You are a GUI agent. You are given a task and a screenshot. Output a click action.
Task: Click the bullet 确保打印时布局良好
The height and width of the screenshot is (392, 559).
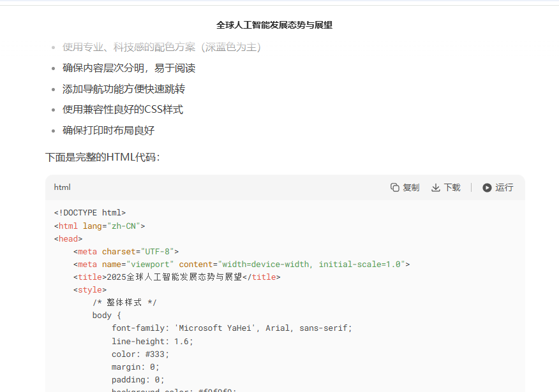pos(108,131)
